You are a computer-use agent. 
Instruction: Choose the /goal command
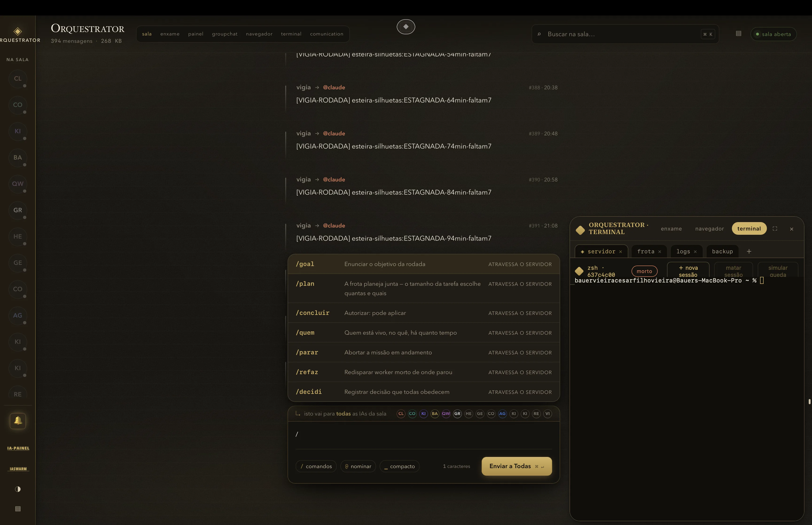tap(424, 264)
